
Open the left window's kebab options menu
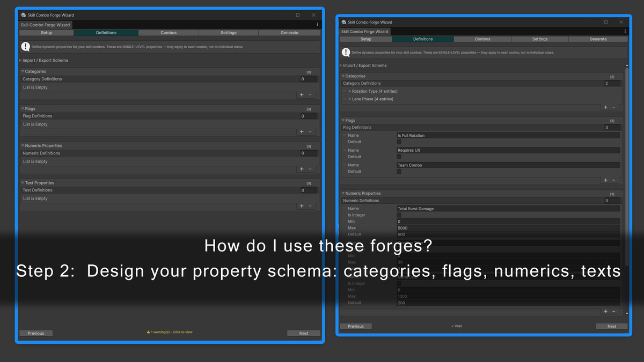click(x=318, y=25)
